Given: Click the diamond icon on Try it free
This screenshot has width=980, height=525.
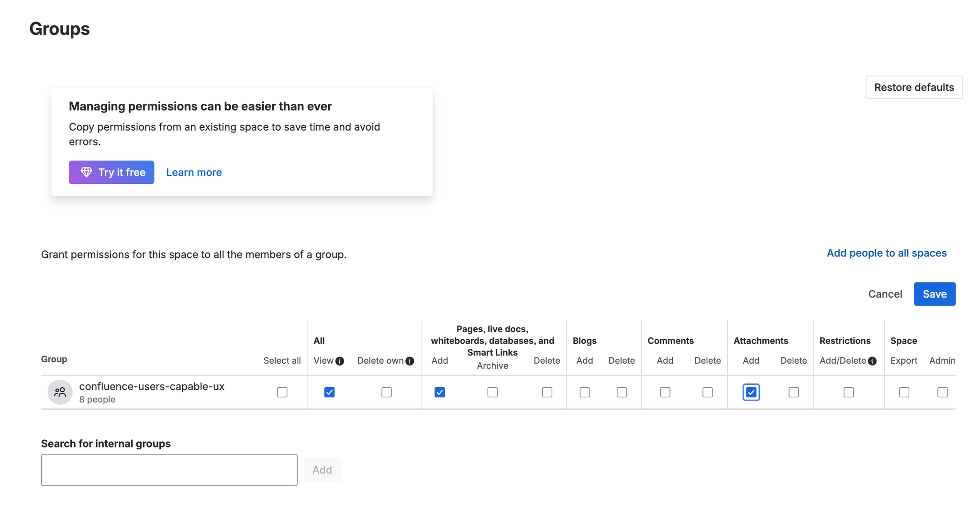Looking at the screenshot, I should click(x=86, y=172).
